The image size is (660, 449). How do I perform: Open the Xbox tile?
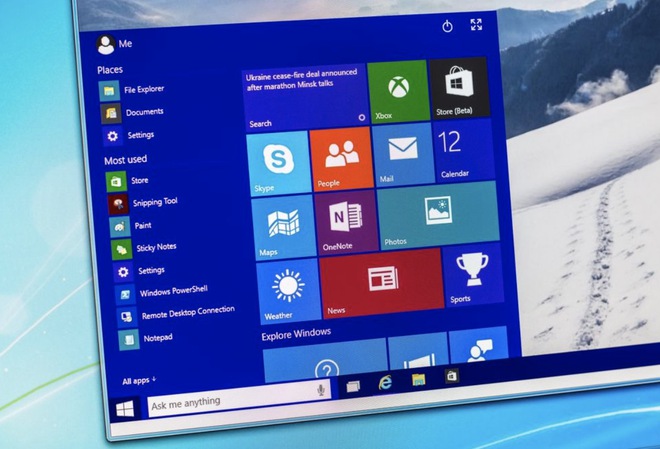click(x=398, y=91)
